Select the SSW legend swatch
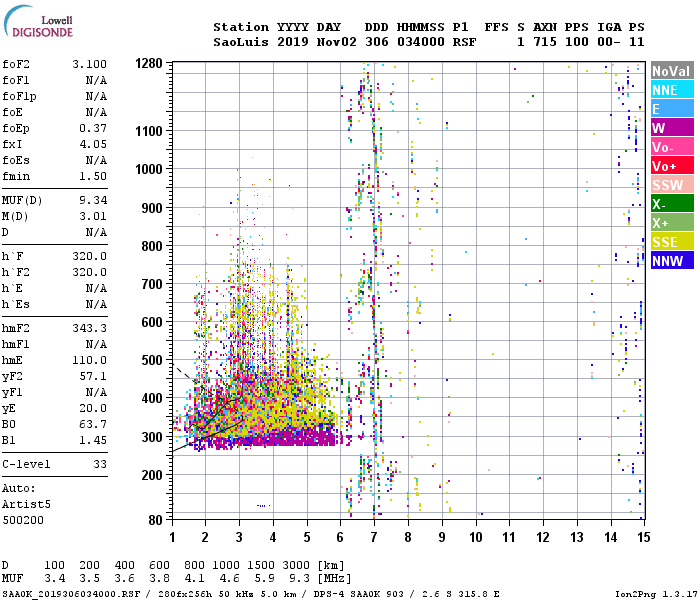 pyautogui.click(x=671, y=185)
